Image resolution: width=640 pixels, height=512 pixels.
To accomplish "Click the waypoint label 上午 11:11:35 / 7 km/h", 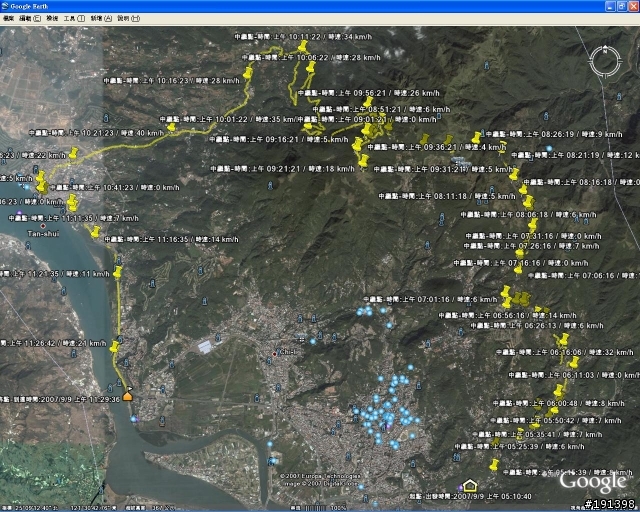I will click(73, 218).
